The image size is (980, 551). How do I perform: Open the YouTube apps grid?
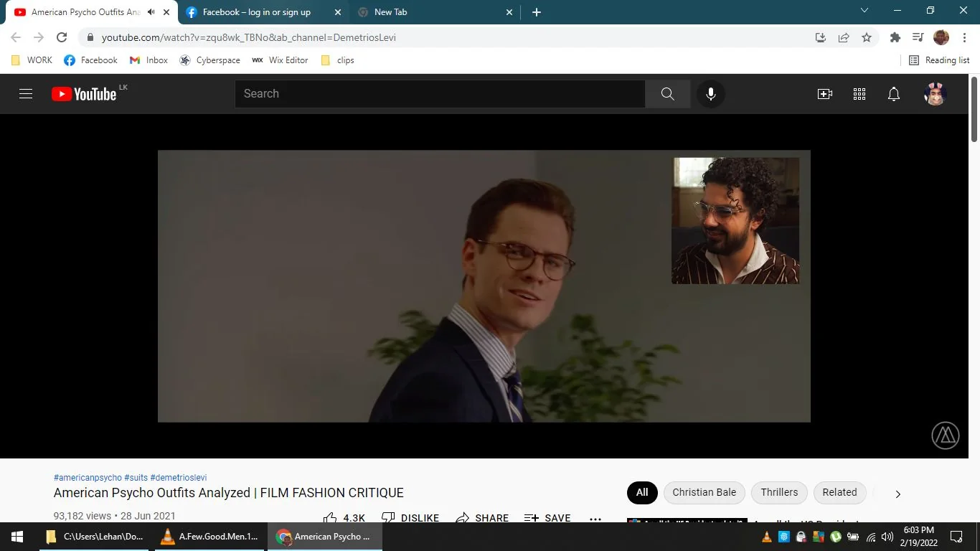[859, 94]
